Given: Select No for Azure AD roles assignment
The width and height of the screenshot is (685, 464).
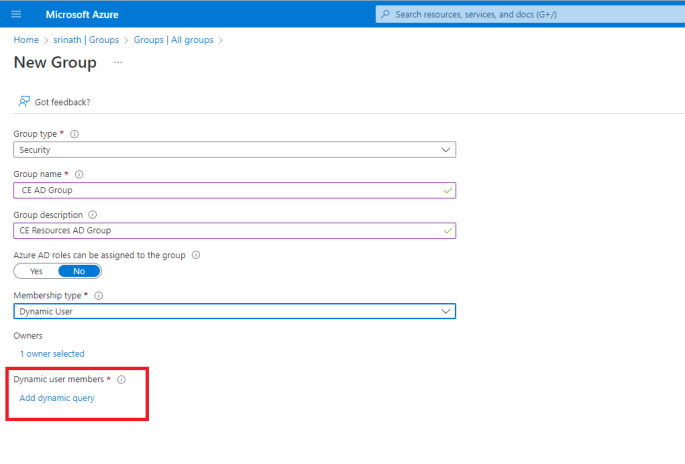Looking at the screenshot, I should click(79, 271).
